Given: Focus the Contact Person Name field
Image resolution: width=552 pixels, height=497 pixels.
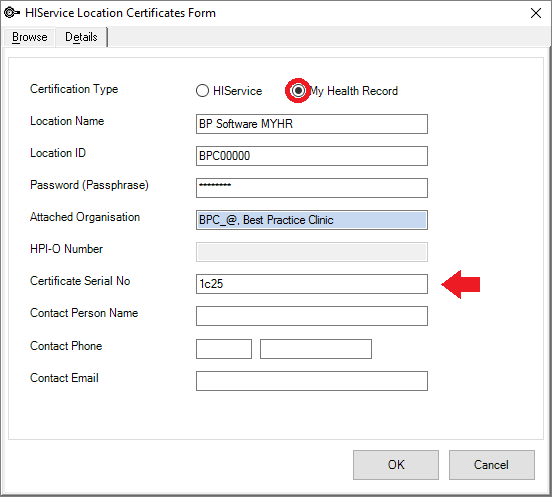Looking at the screenshot, I should pos(312,316).
